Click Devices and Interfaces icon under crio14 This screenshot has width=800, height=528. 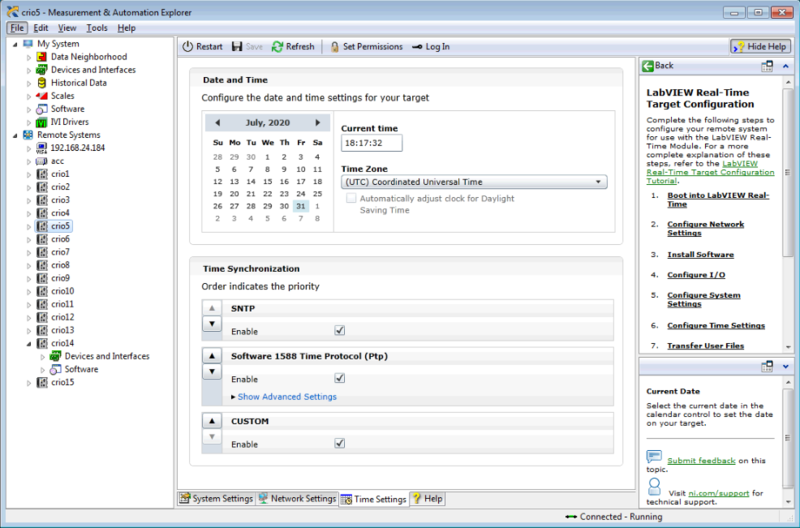pyautogui.click(x=56, y=356)
